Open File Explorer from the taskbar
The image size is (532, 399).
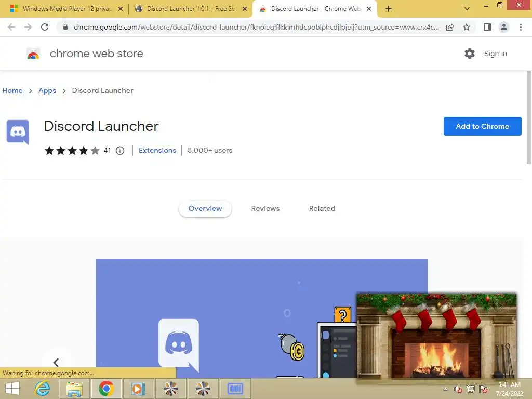tap(74, 389)
